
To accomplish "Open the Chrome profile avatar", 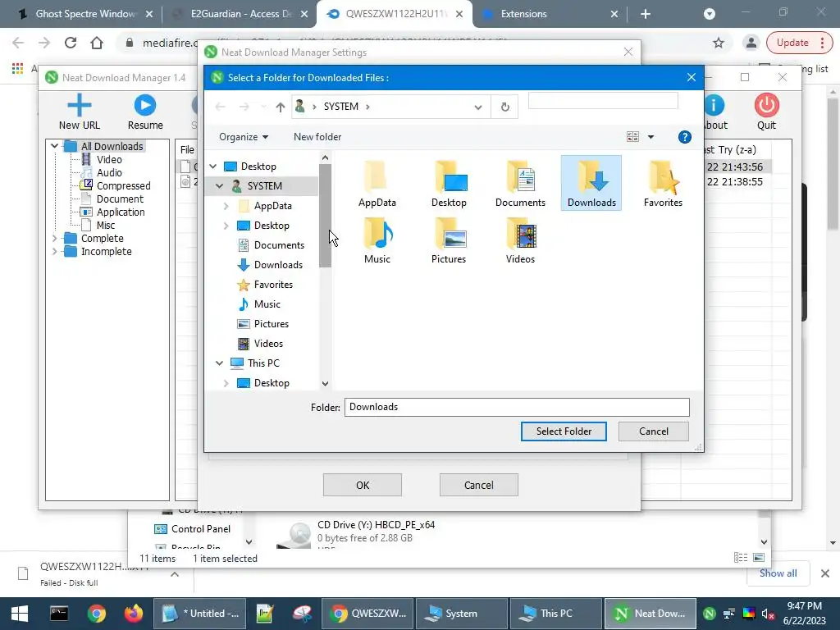I will (751, 43).
